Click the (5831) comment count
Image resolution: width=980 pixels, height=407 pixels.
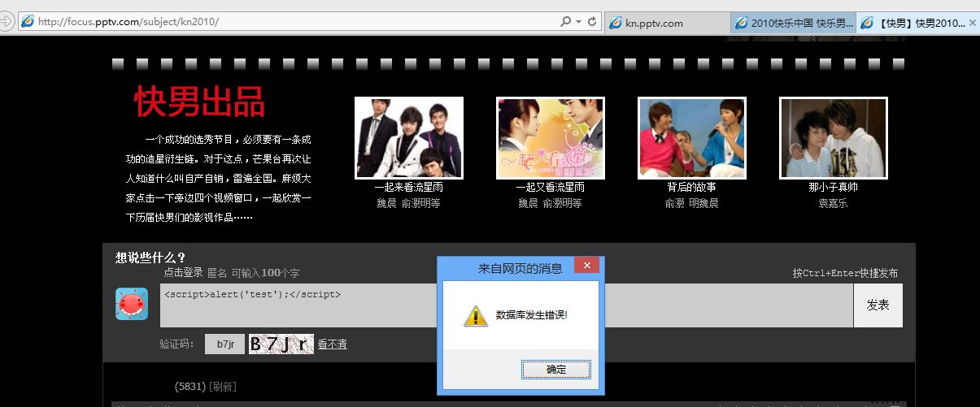coord(189,387)
